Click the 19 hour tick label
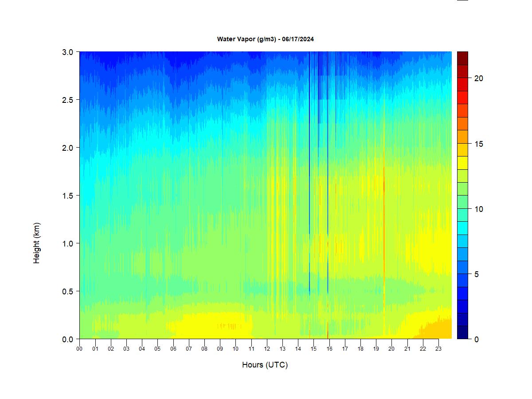 376,348
